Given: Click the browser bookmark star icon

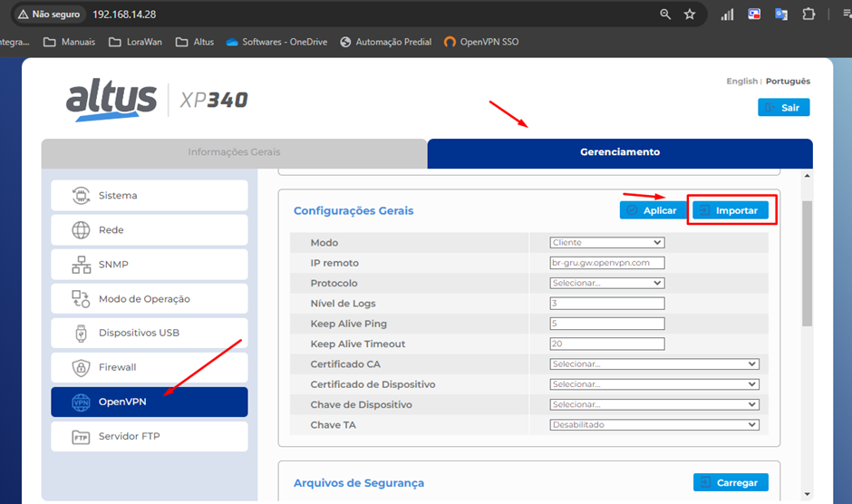Looking at the screenshot, I should pos(690,15).
